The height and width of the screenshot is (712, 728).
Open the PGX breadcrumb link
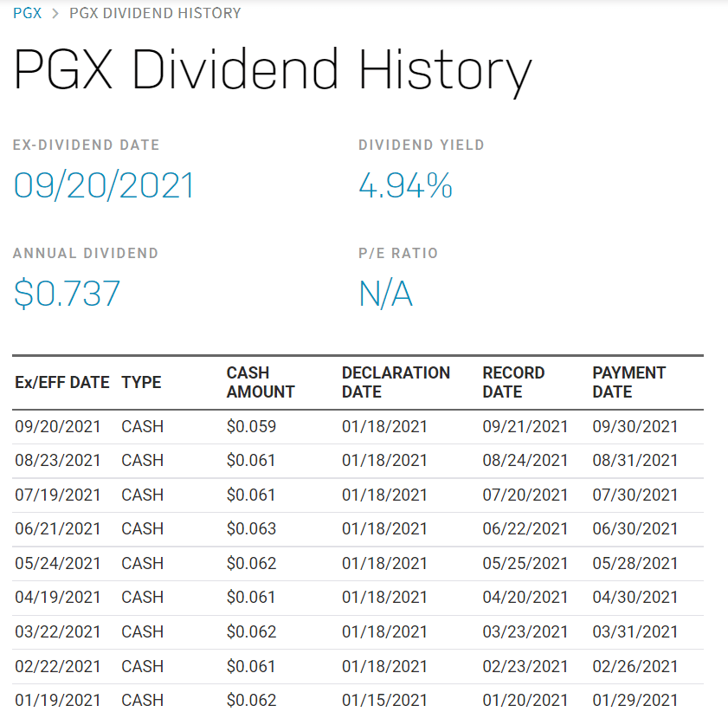click(27, 13)
